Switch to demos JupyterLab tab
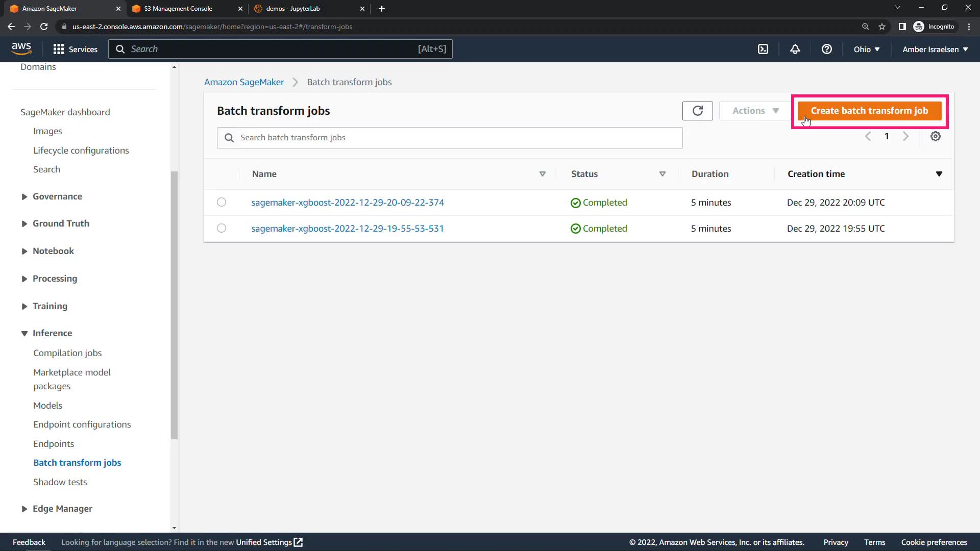This screenshot has height=551, width=980. pos(293,9)
